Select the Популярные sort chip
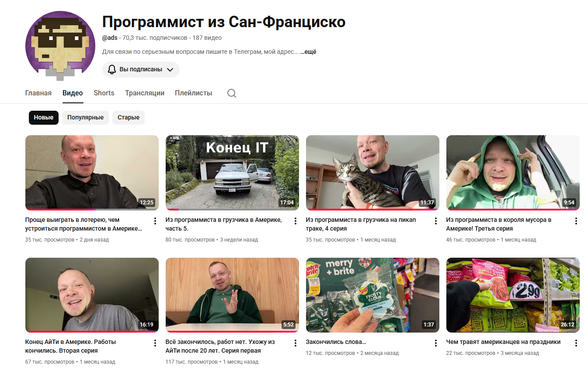588x368 pixels. [x=85, y=117]
